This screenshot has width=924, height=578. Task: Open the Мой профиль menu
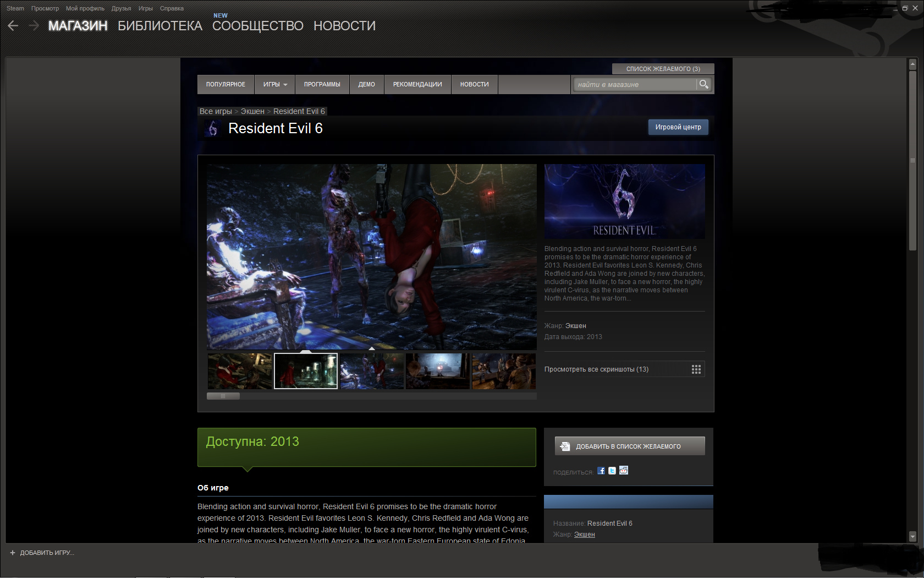pos(85,8)
